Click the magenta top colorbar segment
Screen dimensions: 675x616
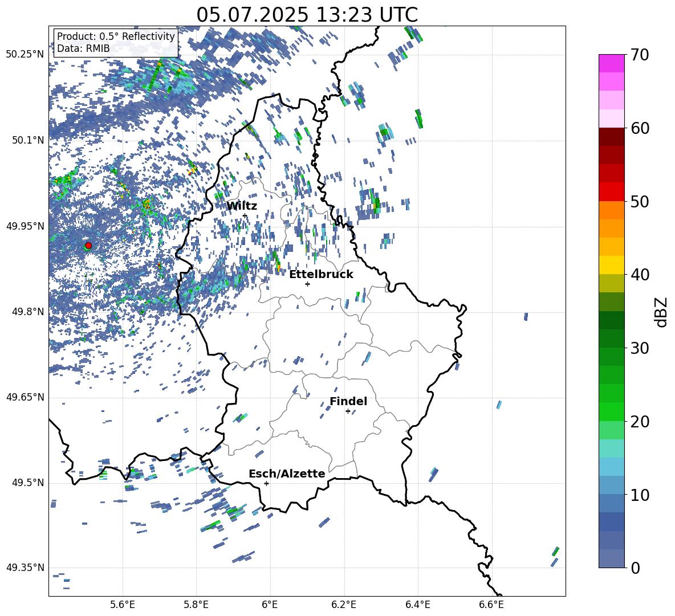click(612, 64)
